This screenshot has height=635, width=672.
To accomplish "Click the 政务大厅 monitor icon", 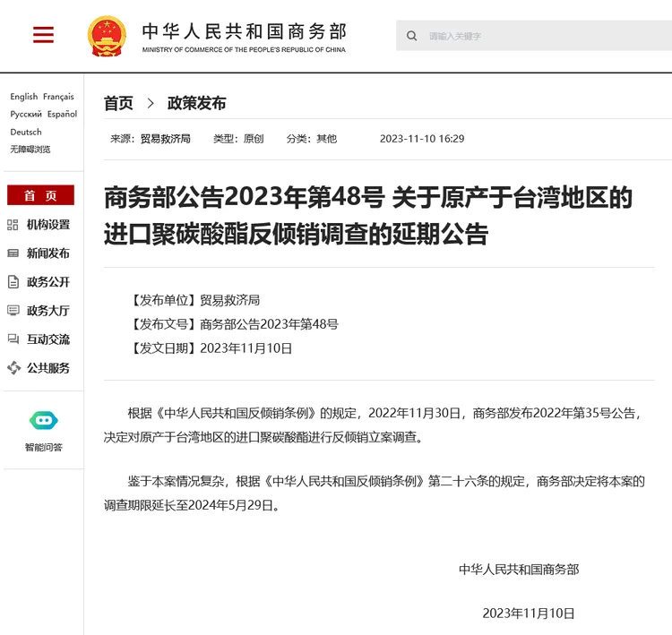I will (x=13, y=310).
